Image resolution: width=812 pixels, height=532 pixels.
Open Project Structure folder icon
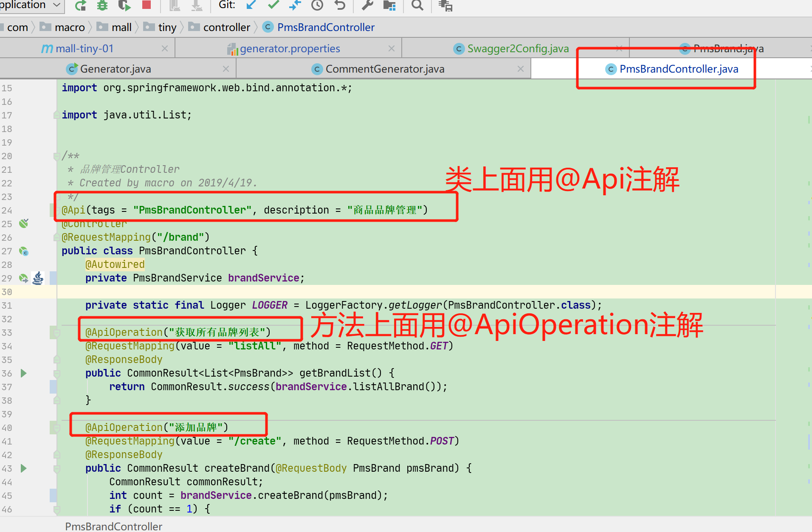(389, 5)
